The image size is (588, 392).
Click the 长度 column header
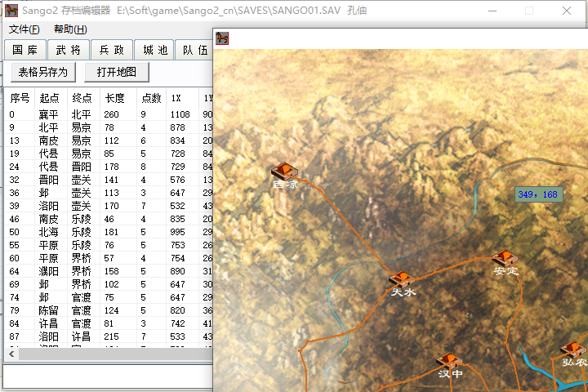tap(114, 98)
